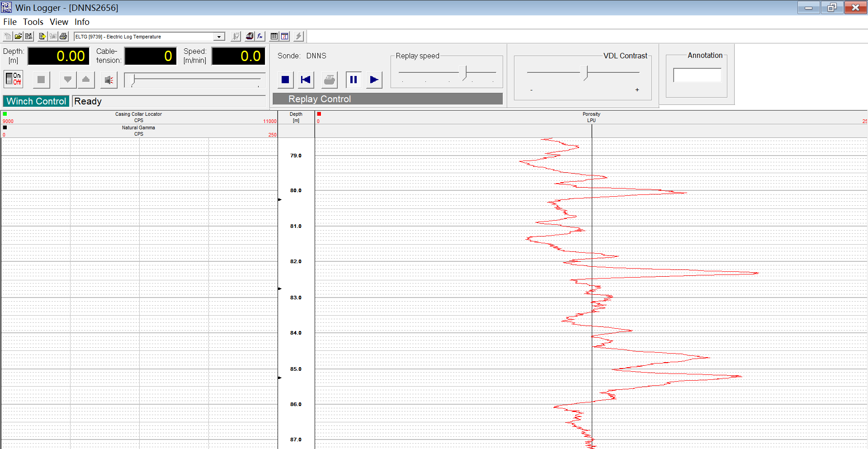Click the data table grid icon
This screenshot has width=868, height=449.
coord(274,36)
